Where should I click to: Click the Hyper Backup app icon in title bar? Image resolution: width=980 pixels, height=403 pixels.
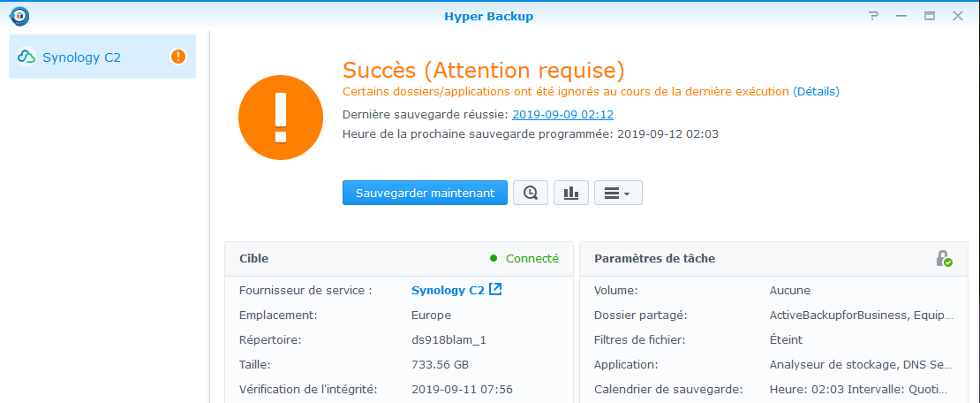pos(20,16)
